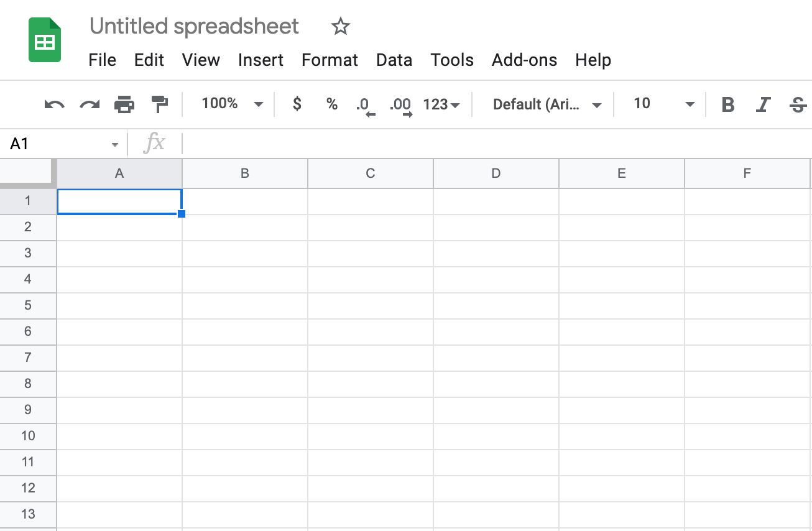Apply currency format with dollar icon

coord(297,104)
